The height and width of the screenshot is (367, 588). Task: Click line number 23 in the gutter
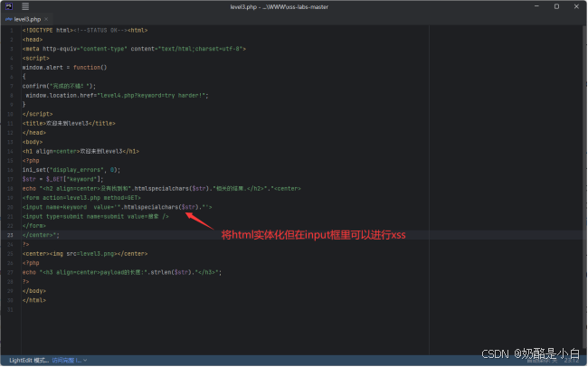point(10,235)
